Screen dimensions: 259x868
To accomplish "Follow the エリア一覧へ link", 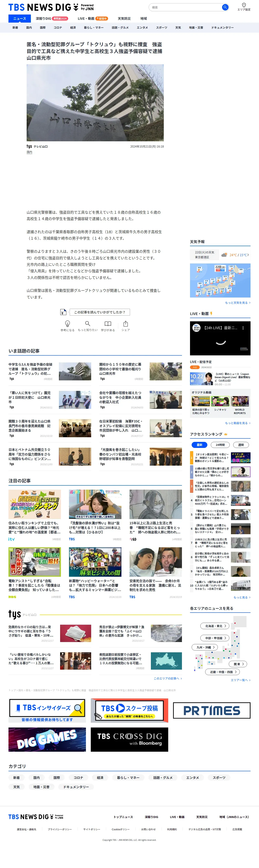I will coord(240,680).
